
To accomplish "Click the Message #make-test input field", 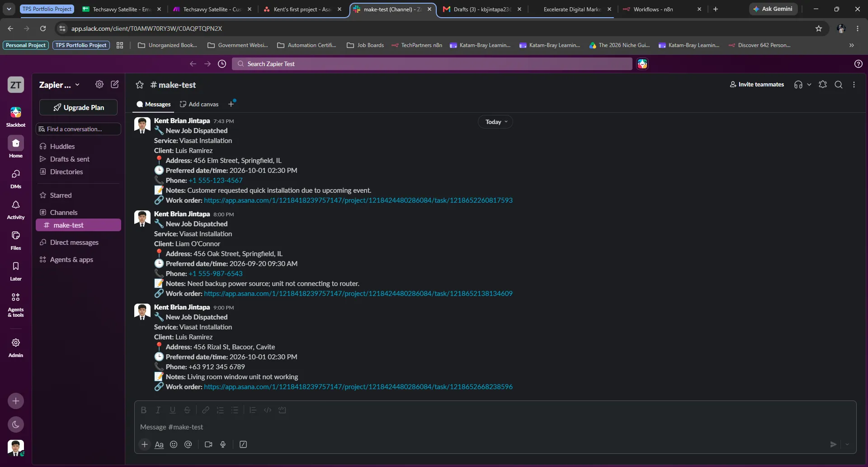I will [x=495, y=427].
